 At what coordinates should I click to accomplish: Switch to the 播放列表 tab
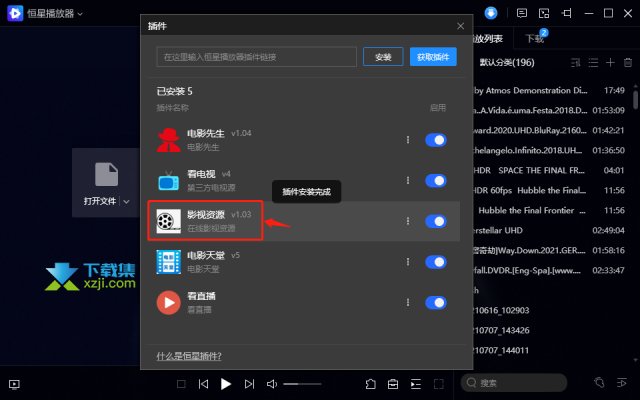(x=488, y=39)
